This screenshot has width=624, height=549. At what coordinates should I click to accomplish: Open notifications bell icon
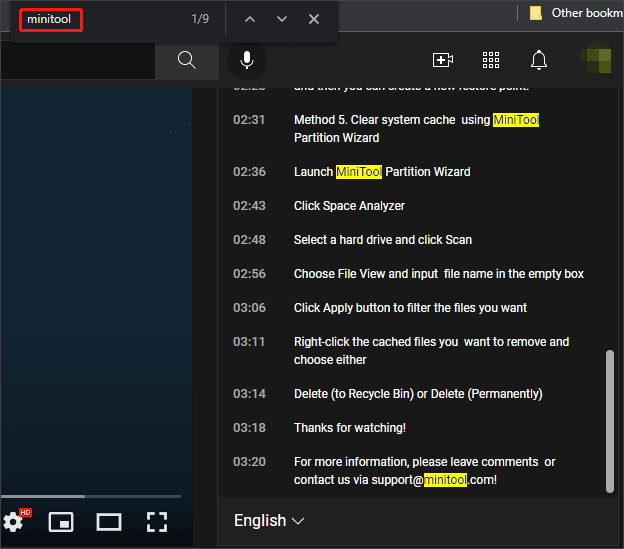coord(539,60)
